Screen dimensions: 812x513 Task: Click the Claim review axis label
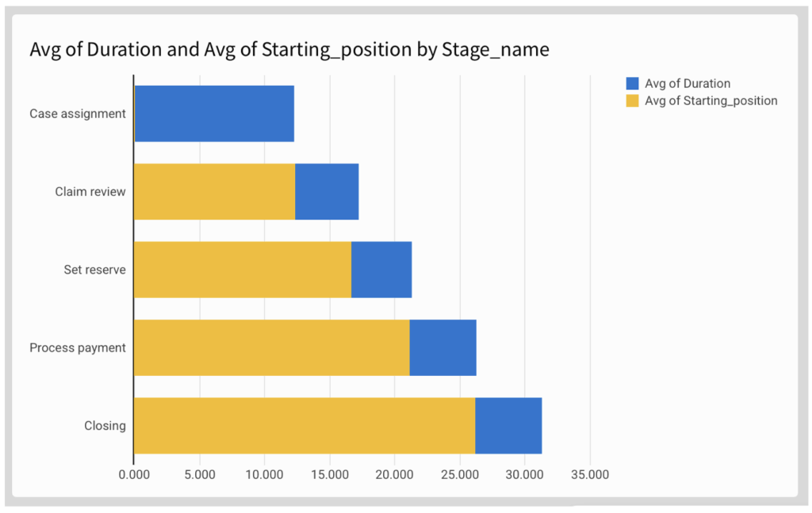point(90,191)
